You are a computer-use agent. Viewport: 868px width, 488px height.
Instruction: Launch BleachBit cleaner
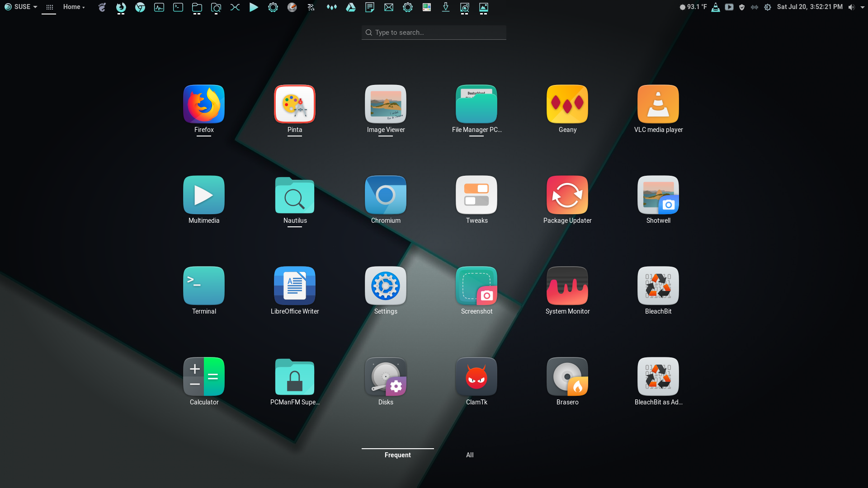[658, 286]
